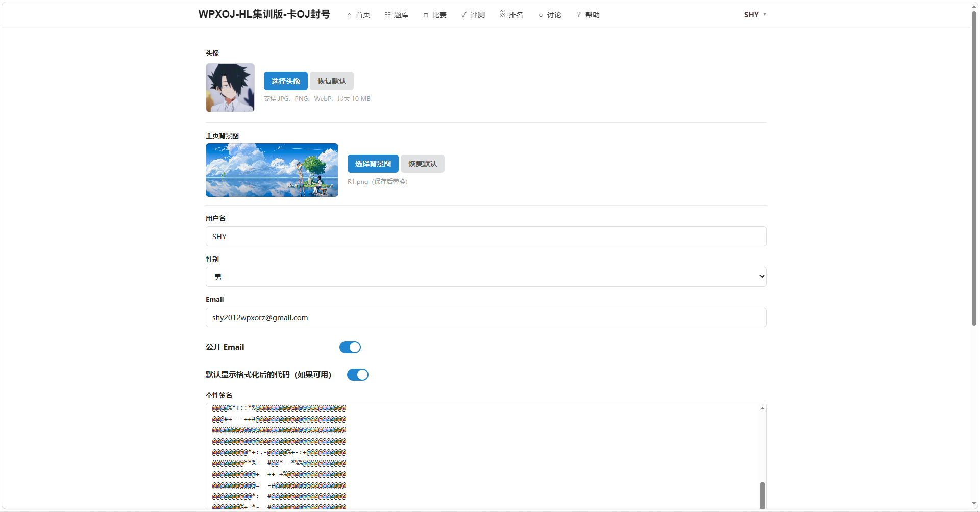Click the 选择头像 button
Screen dimensions: 980x512
pyautogui.click(x=286, y=81)
